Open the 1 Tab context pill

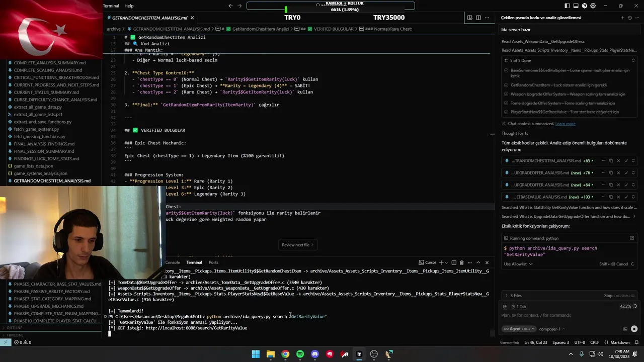pos(518,306)
